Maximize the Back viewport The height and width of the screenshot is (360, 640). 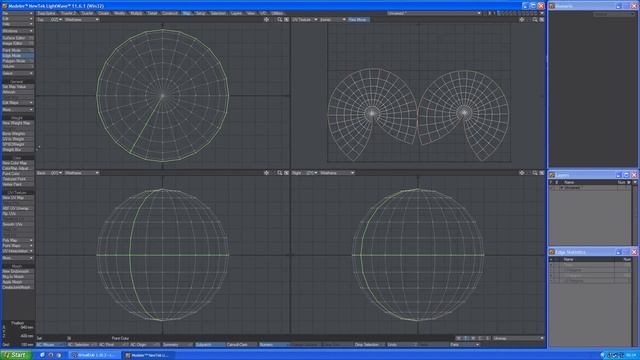click(286, 173)
